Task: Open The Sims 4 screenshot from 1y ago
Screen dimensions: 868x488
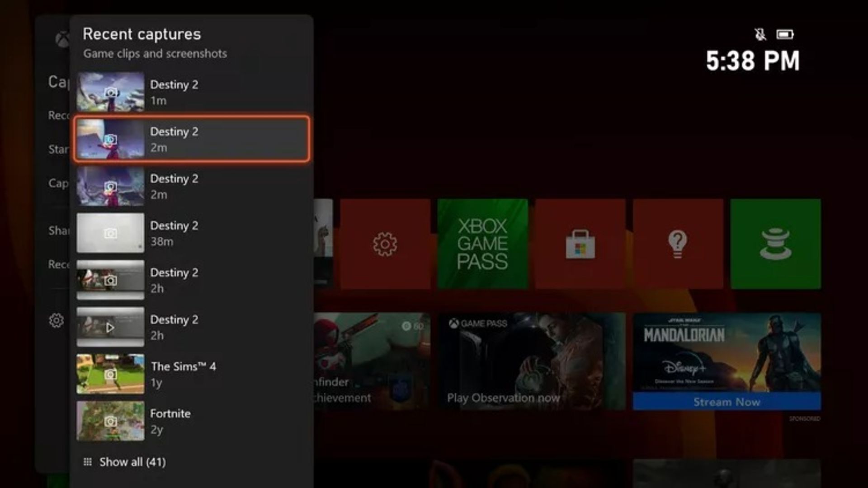Action: click(x=192, y=374)
